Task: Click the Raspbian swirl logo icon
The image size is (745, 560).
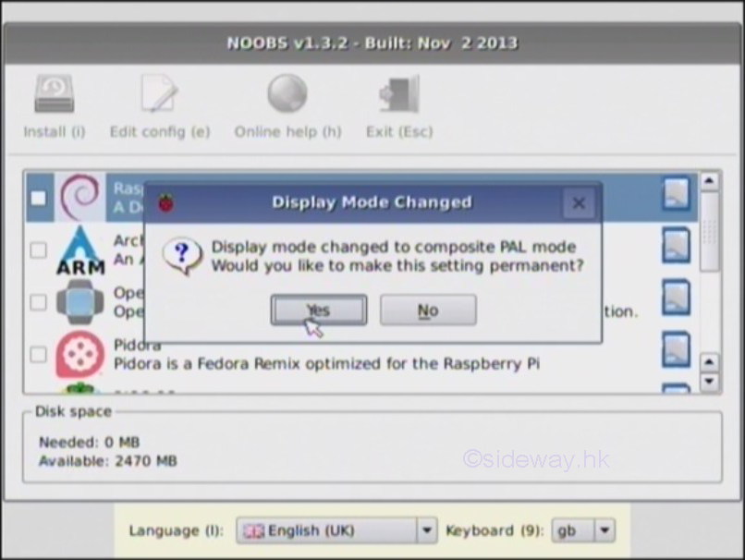Action: coord(80,196)
